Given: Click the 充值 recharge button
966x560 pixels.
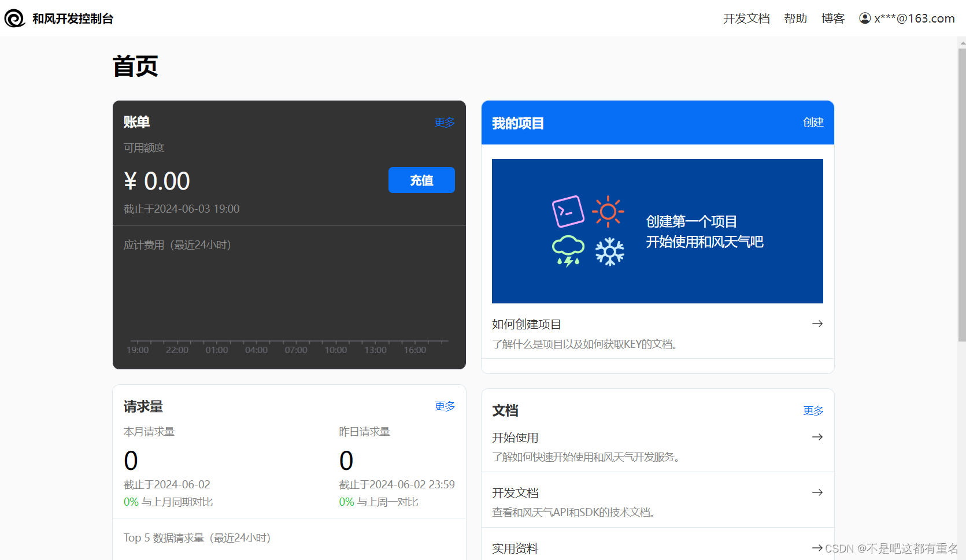Looking at the screenshot, I should 421,180.
